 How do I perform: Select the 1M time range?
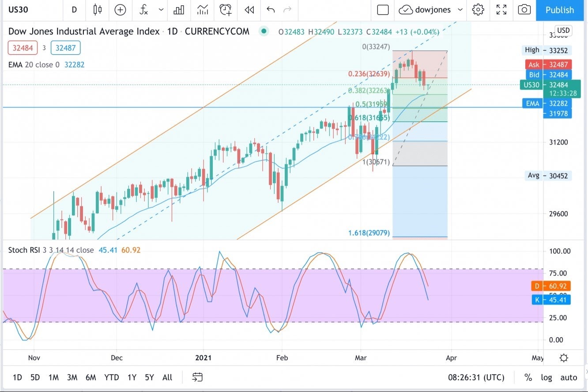(x=53, y=377)
